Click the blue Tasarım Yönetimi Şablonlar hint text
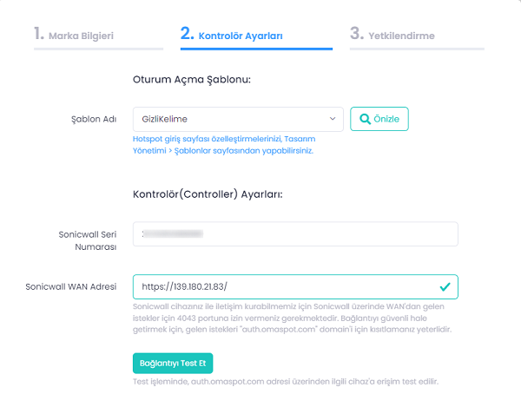 pyautogui.click(x=223, y=144)
